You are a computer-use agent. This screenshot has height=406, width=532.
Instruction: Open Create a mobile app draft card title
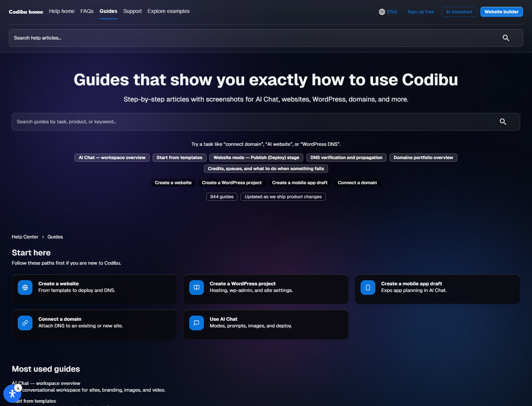coord(412,284)
